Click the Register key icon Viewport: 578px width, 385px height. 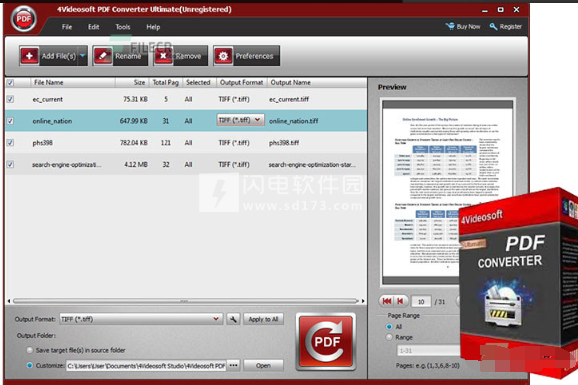pyautogui.click(x=493, y=26)
